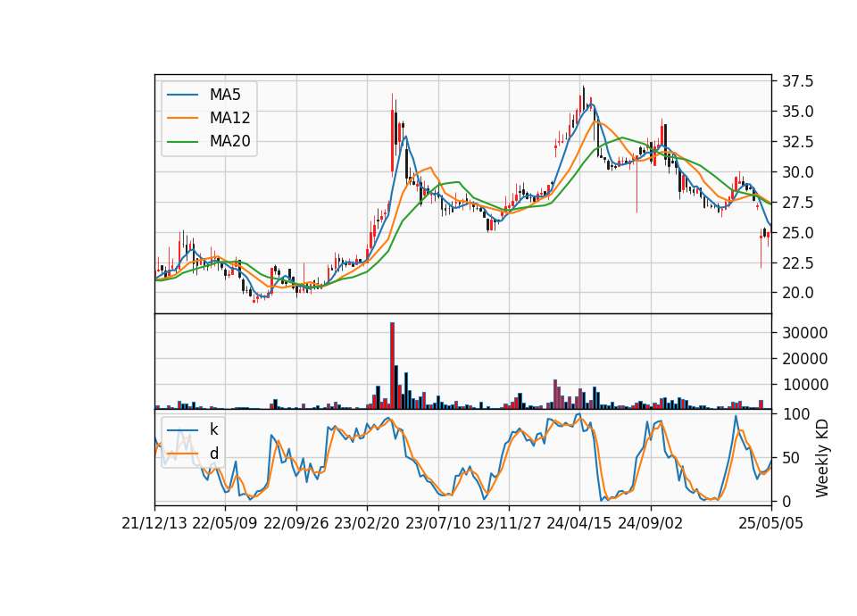This screenshot has width=857, height=616.
Task: Click the 35.0 price axis value
Action: (797, 112)
